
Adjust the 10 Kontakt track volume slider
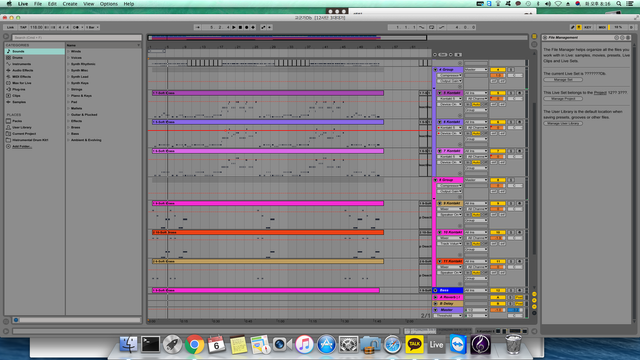click(498, 238)
